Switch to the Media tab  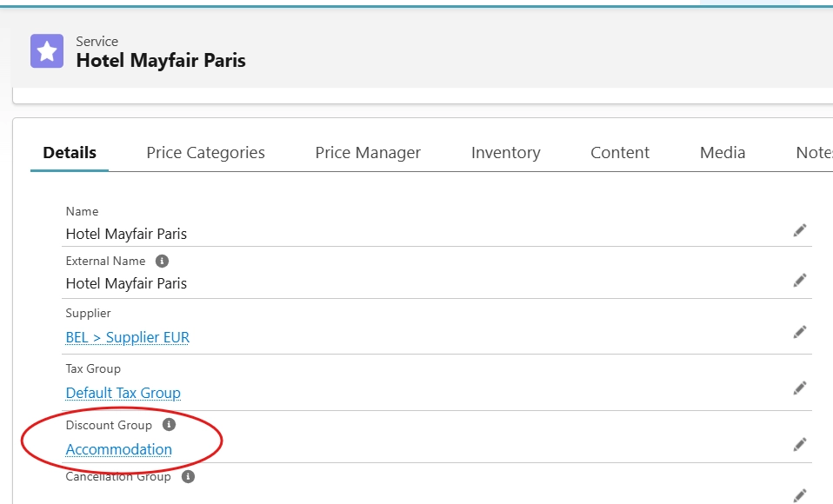click(x=723, y=153)
